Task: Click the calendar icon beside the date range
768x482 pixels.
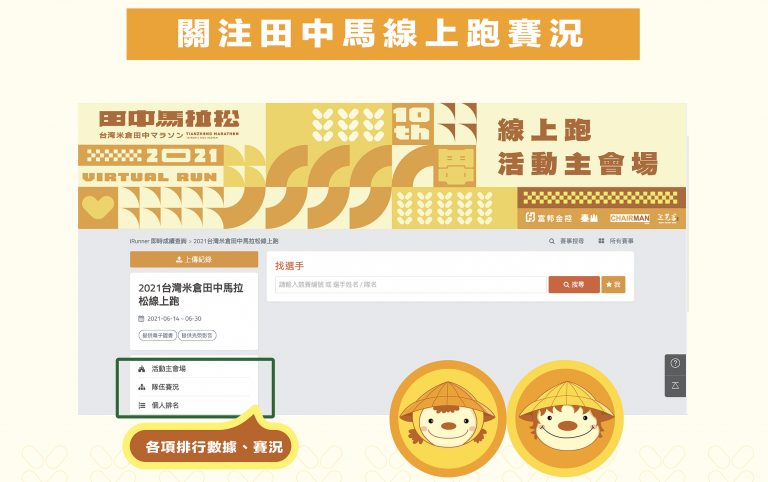Action: coord(141,318)
